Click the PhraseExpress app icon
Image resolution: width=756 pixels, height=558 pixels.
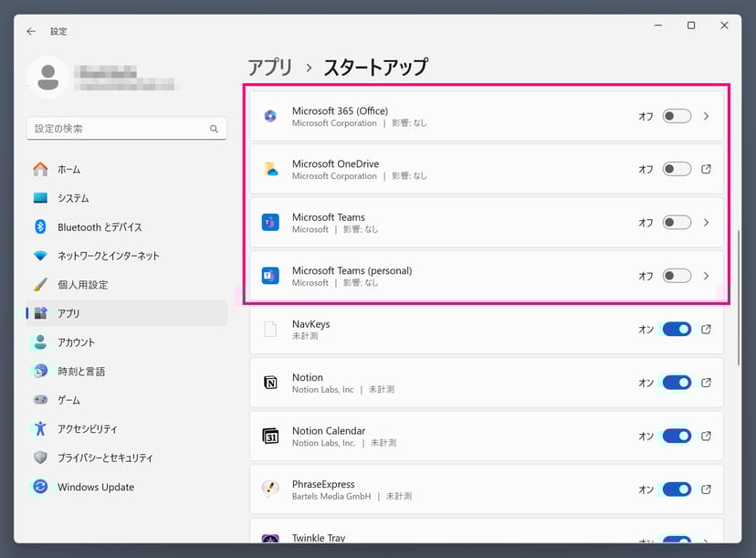[x=270, y=490]
